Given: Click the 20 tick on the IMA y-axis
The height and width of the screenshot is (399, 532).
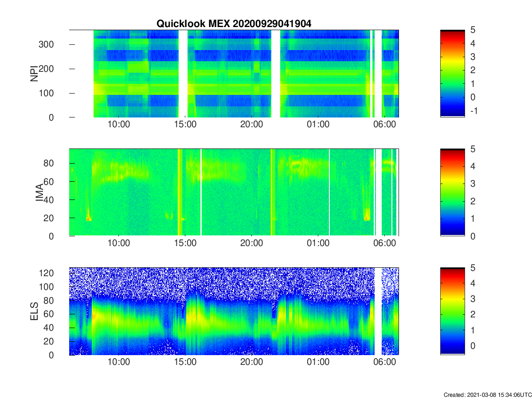Looking at the screenshot, I should pyautogui.click(x=49, y=218).
